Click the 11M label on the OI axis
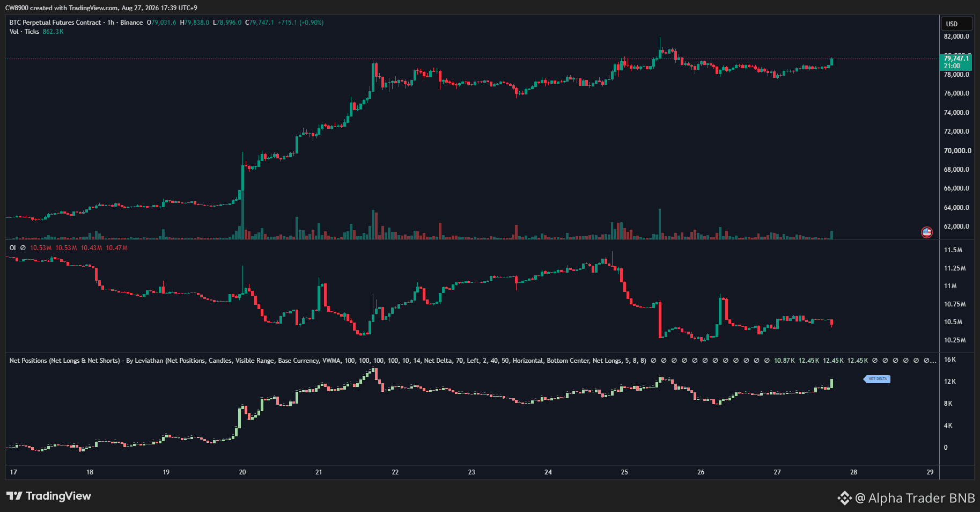Screen dimensions: 980x512 click(x=950, y=286)
